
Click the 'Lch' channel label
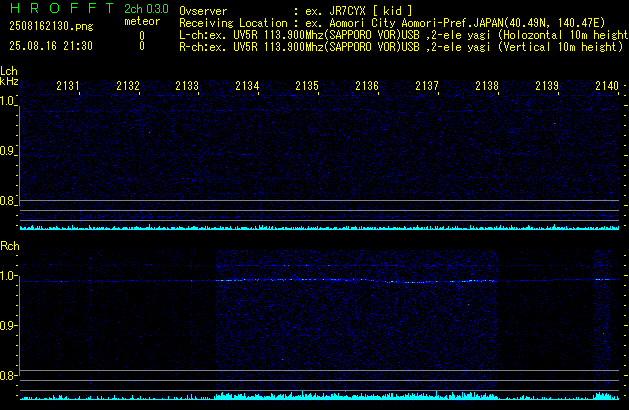pos(9,71)
